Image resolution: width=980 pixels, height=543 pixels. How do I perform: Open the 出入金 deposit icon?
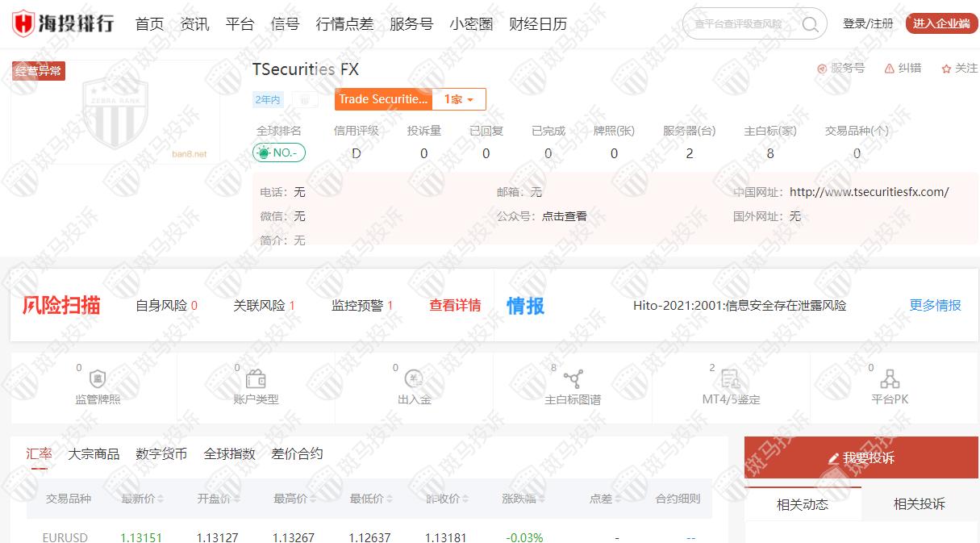tap(414, 379)
